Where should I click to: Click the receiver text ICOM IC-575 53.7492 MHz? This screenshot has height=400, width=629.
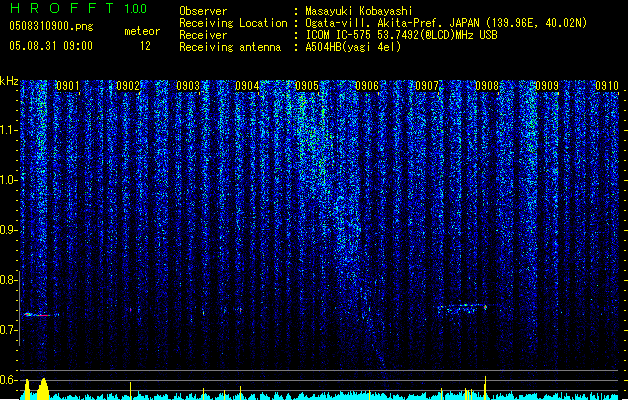tap(401, 35)
